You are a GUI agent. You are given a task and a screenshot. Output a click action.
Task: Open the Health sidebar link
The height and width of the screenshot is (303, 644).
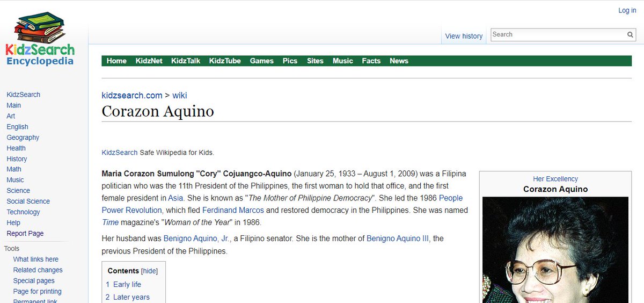point(16,148)
